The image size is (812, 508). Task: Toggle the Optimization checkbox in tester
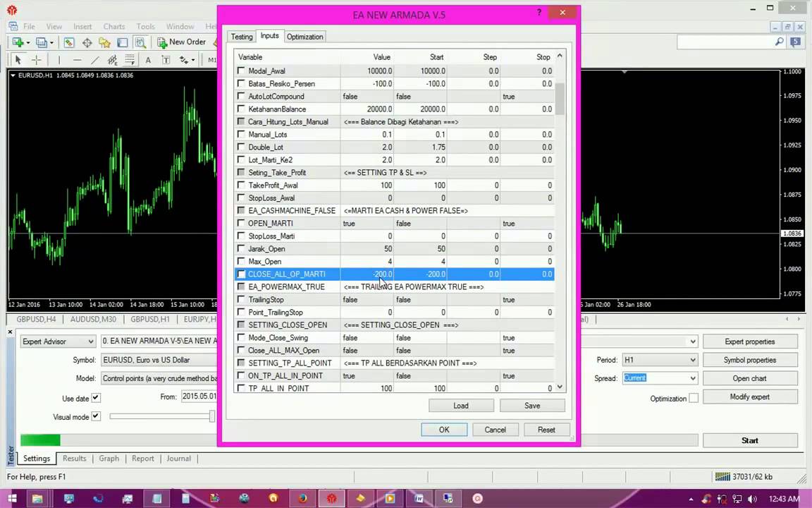(x=694, y=398)
